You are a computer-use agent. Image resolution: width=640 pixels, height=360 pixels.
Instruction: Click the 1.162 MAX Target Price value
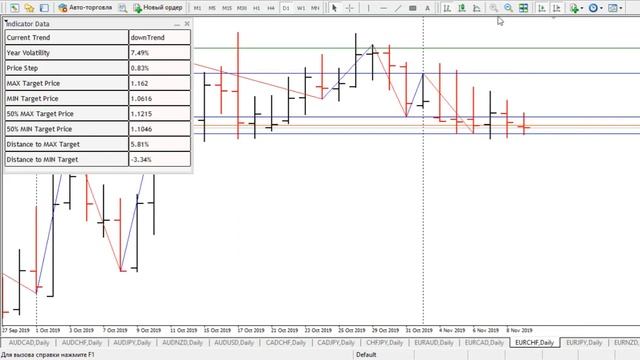(160, 83)
